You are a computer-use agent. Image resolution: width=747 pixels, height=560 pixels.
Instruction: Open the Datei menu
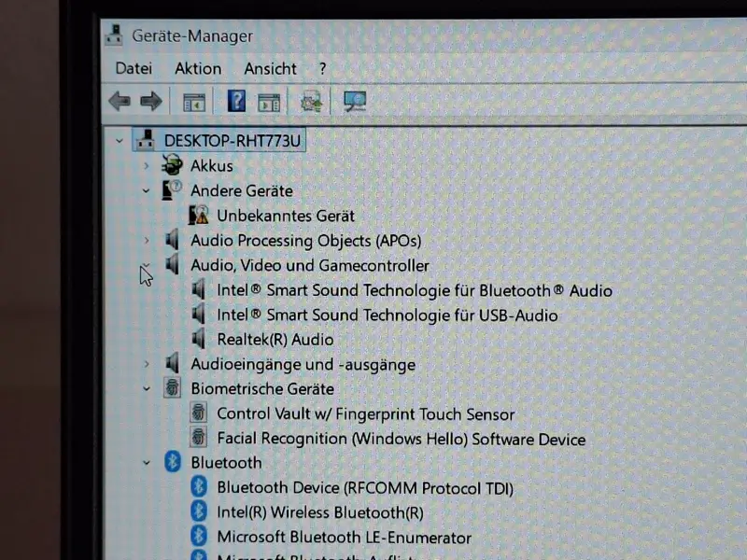click(134, 68)
